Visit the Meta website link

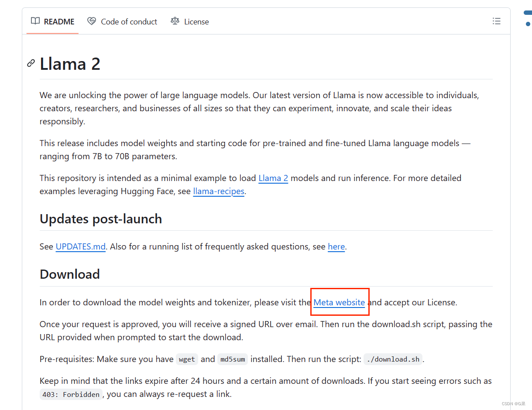tap(339, 302)
